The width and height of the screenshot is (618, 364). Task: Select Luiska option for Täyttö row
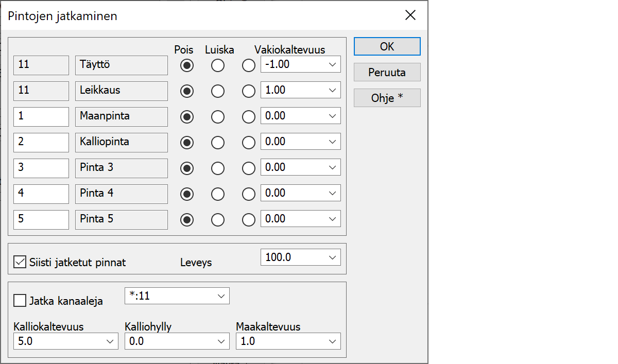[218, 65]
